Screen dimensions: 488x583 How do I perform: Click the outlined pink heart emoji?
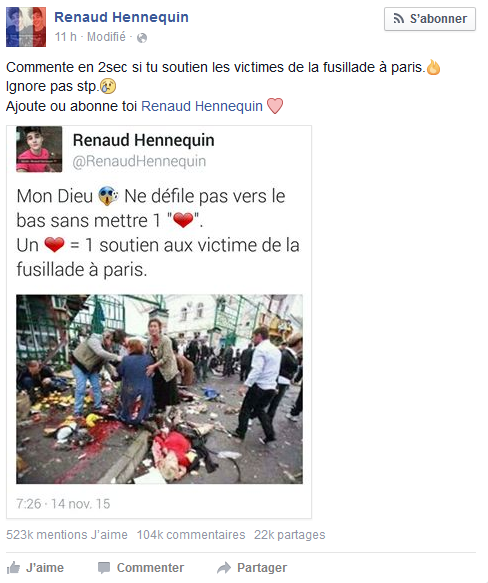click(x=275, y=106)
